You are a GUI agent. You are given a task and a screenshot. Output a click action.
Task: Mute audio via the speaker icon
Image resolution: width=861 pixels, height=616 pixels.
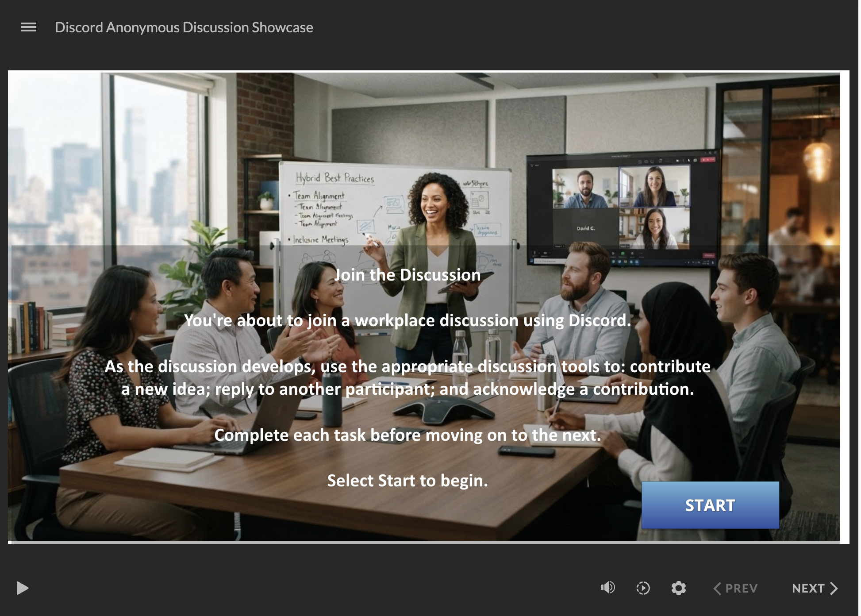click(607, 588)
